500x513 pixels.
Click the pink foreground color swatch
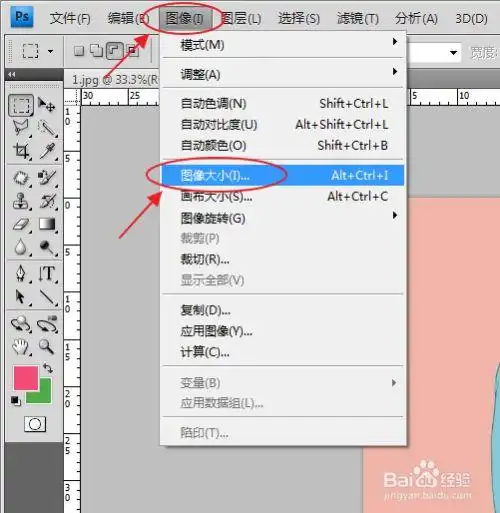pos(26,378)
